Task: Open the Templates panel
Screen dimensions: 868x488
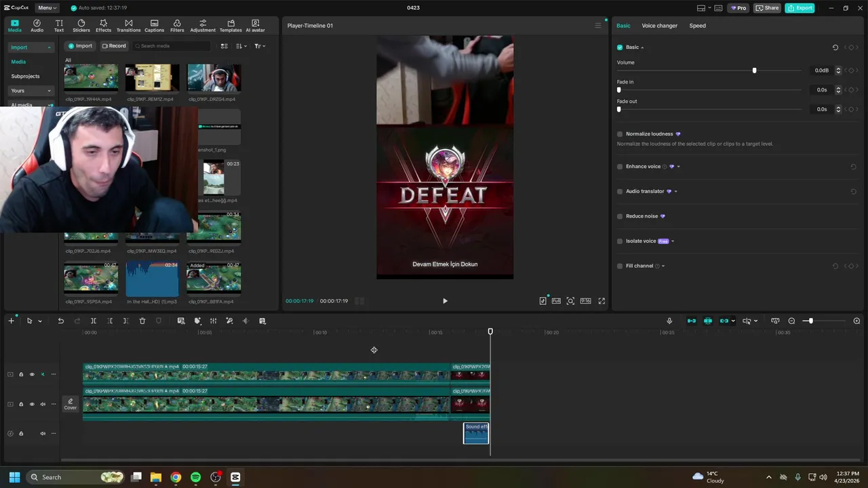Action: [231, 26]
